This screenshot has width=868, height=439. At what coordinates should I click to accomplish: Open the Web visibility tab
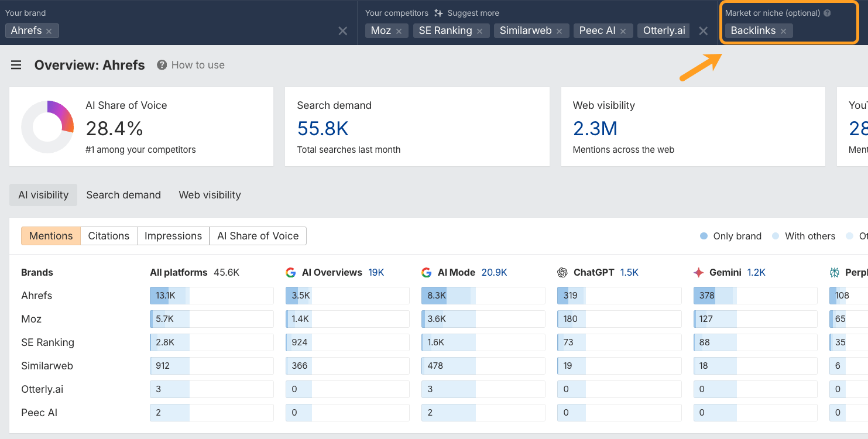click(x=210, y=194)
